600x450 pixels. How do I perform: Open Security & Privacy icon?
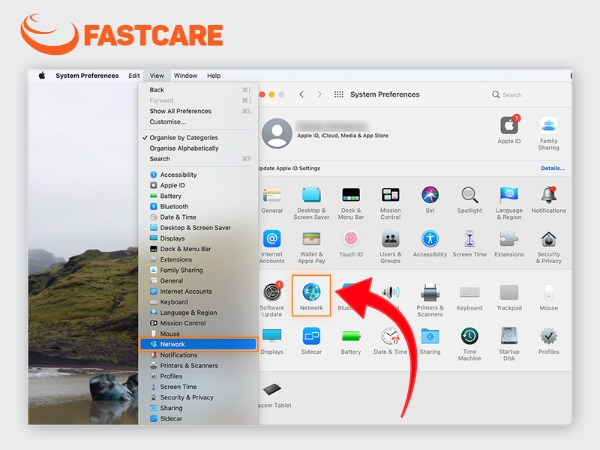click(548, 240)
